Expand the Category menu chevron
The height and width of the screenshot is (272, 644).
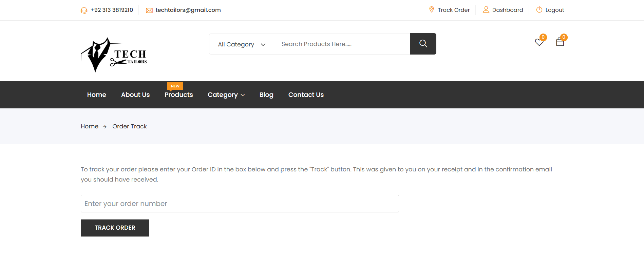click(243, 95)
